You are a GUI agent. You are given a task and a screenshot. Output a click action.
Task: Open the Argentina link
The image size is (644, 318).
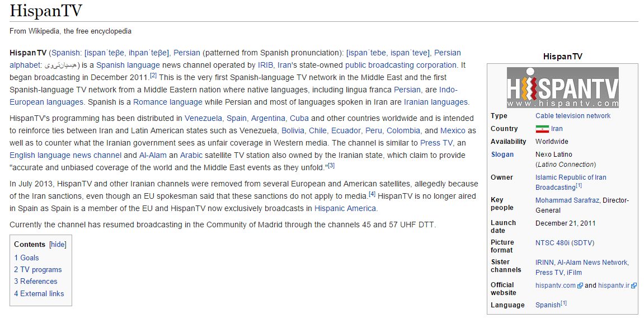(x=268, y=119)
